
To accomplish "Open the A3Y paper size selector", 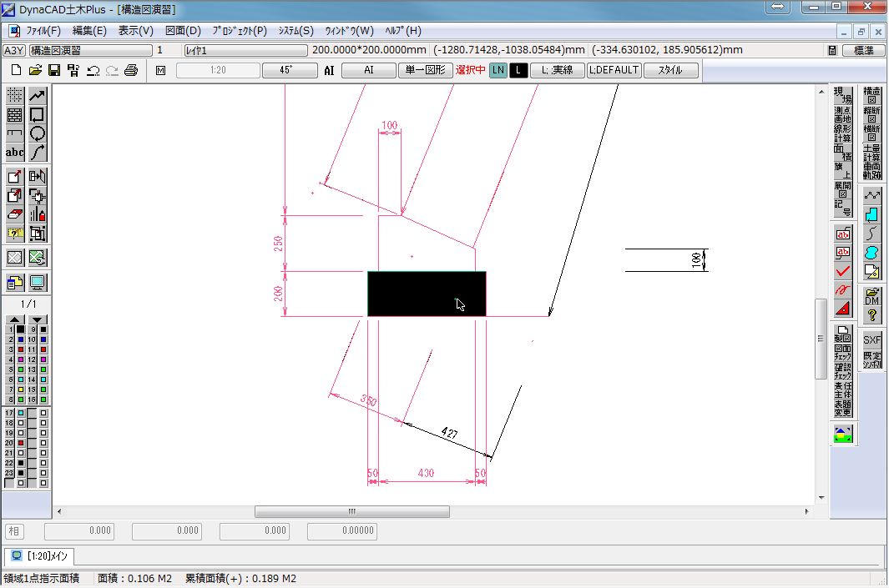I will [x=13, y=50].
